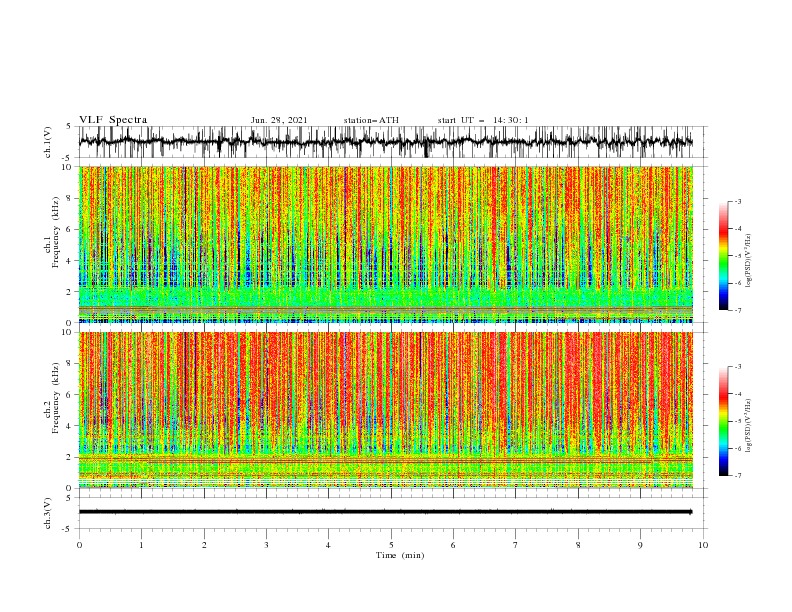
Task: Click time axis tick label "5"
Action: click(x=391, y=545)
